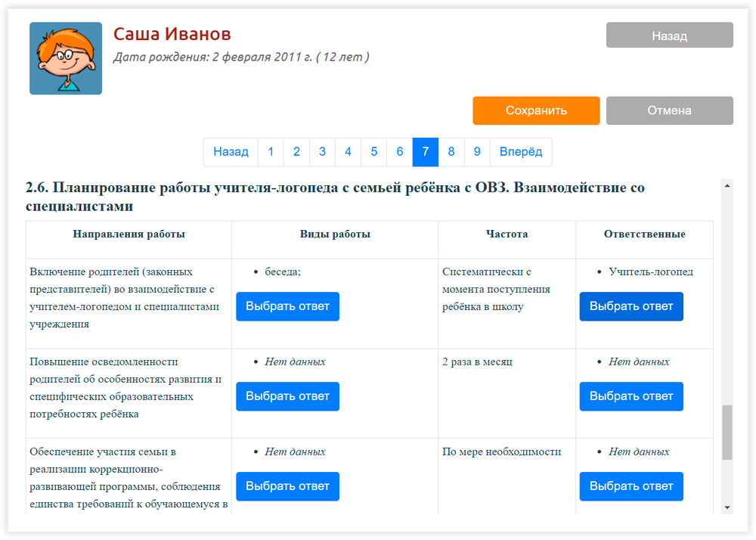Go to page 8 in pagination

451,152
